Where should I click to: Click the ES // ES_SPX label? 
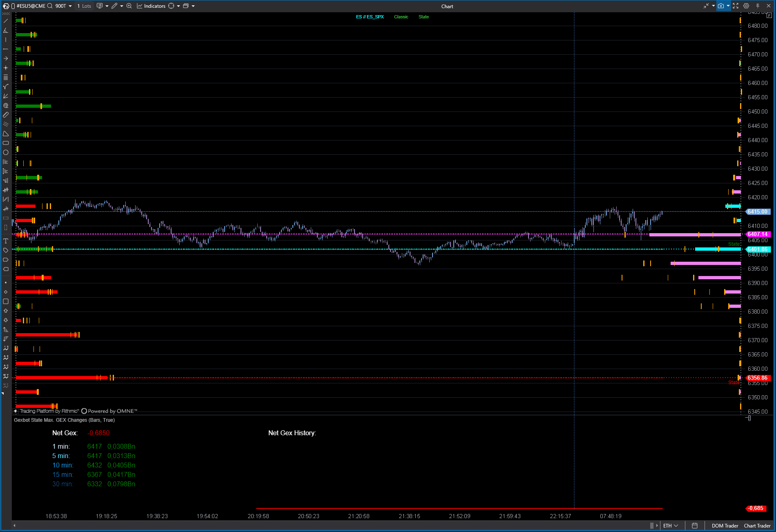coord(370,17)
